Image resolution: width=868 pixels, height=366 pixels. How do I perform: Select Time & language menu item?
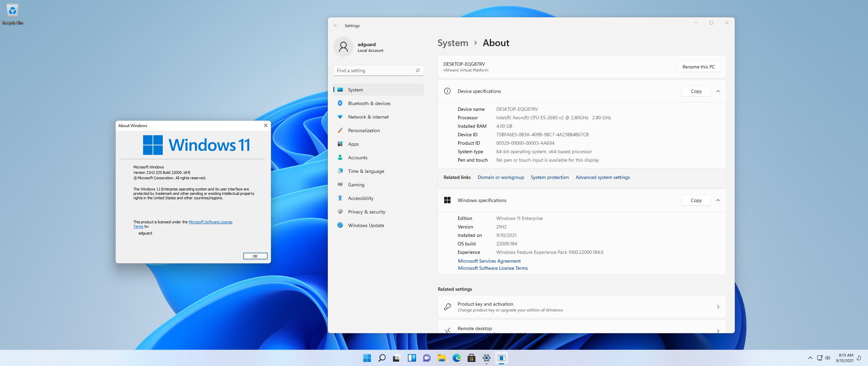[x=366, y=171]
